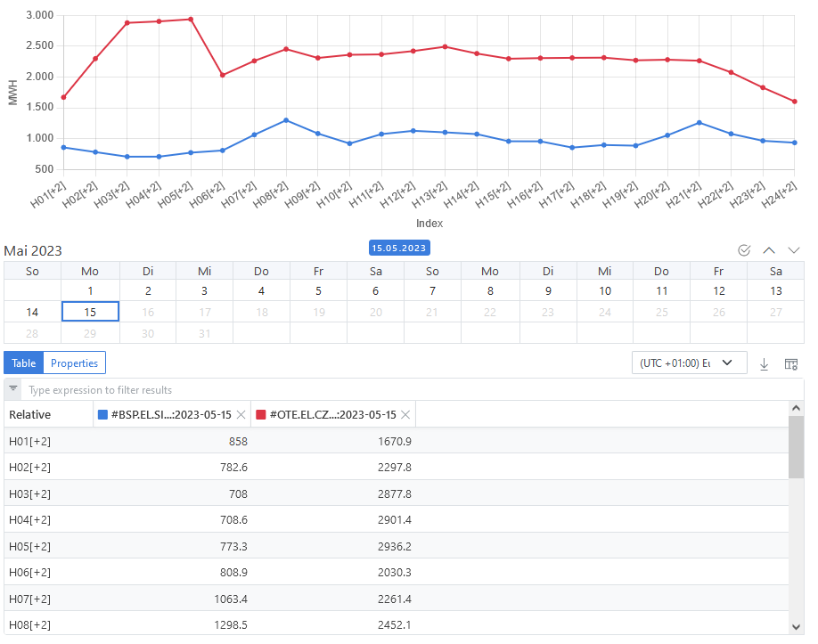Image resolution: width=818 pixels, height=644 pixels.
Task: Click the filter icon beside expression field
Action: pos(13,389)
